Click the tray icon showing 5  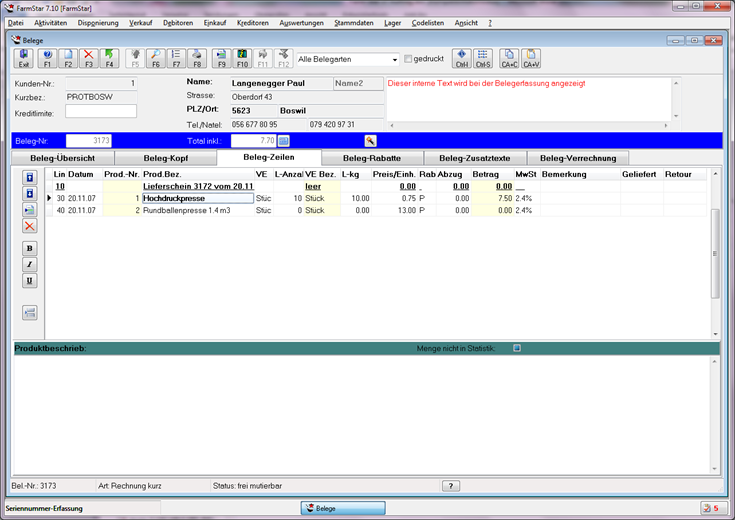coord(712,508)
